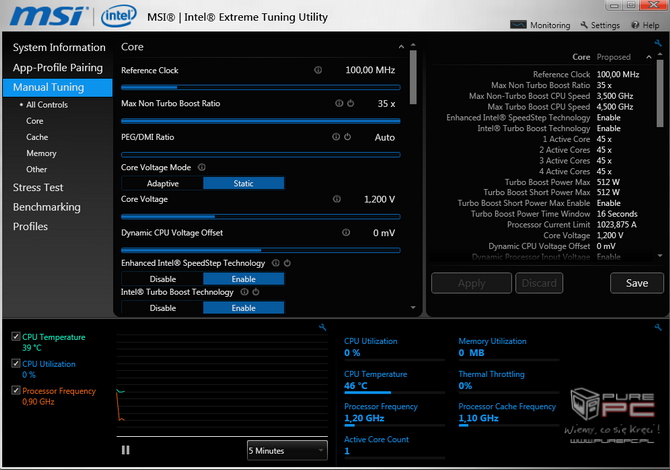Toggle Processor Frequency graph checkbox
This screenshot has height=470, width=670.
tap(16, 391)
